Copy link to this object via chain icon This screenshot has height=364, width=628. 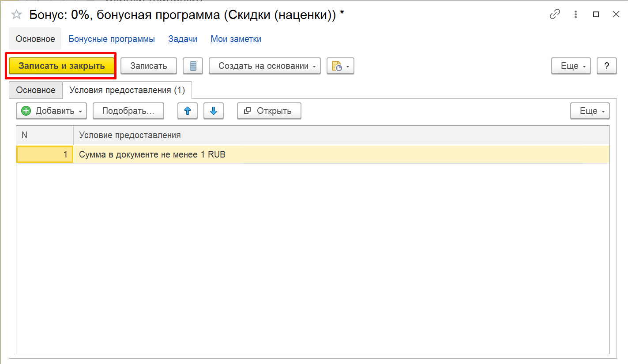[x=555, y=14]
